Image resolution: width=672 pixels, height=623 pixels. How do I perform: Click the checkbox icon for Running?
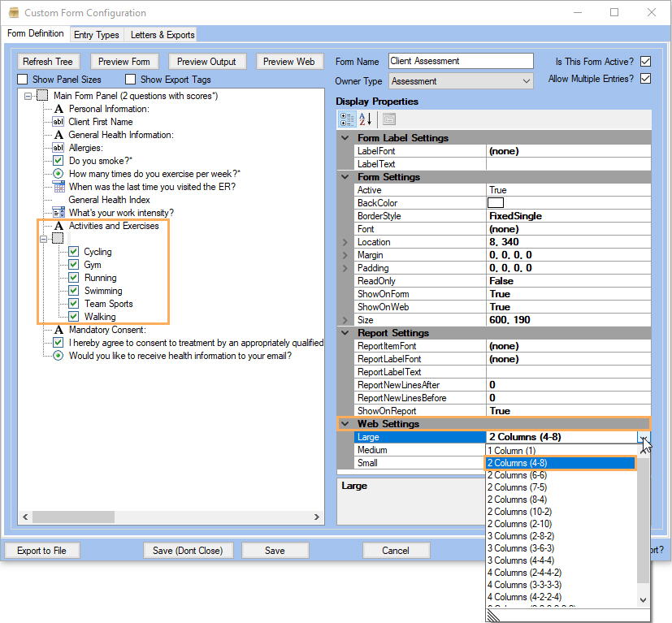click(x=74, y=278)
